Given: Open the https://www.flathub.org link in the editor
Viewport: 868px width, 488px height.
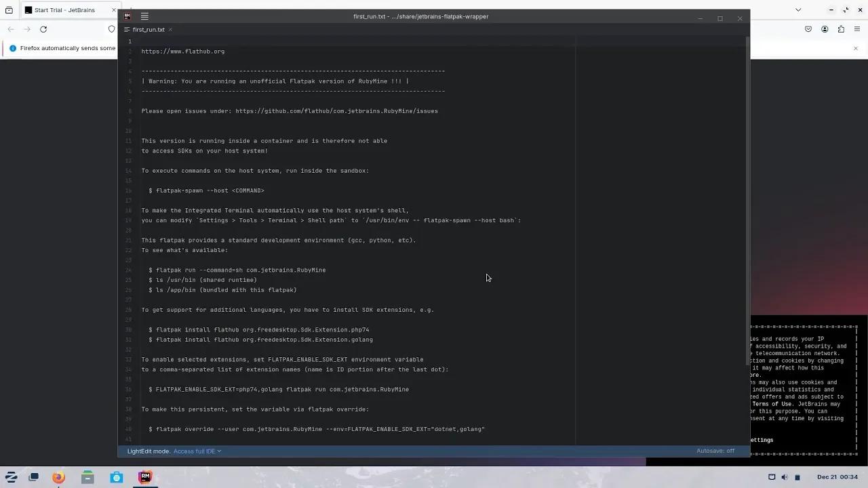Looking at the screenshot, I should [183, 52].
